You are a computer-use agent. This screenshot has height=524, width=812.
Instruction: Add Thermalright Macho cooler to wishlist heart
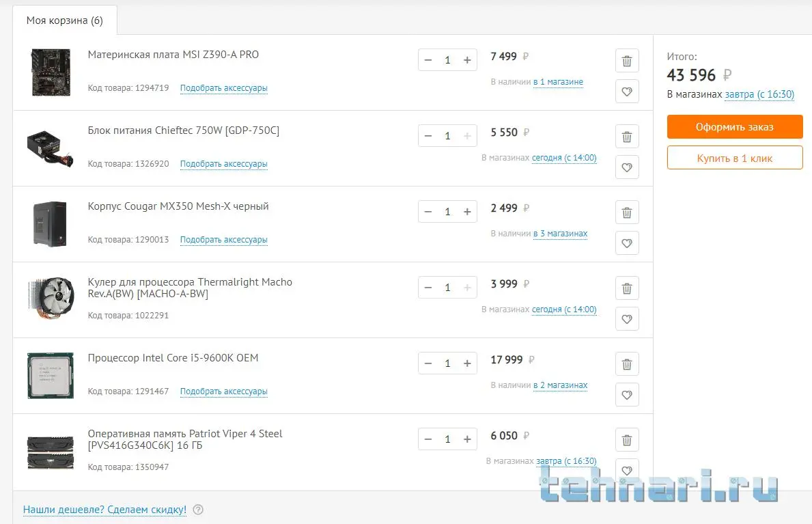pos(627,319)
